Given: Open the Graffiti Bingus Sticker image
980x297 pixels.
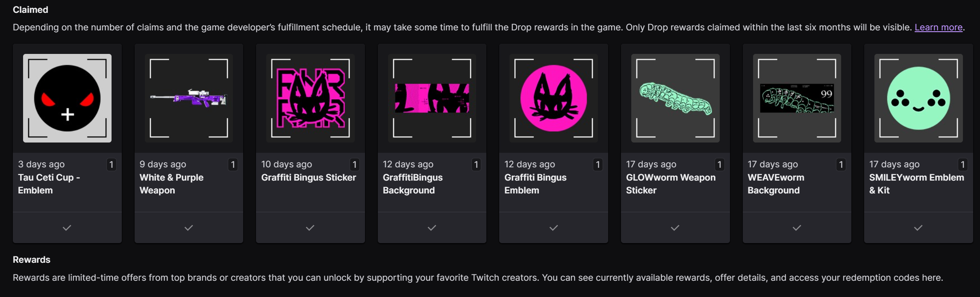Looking at the screenshot, I should coord(310,98).
